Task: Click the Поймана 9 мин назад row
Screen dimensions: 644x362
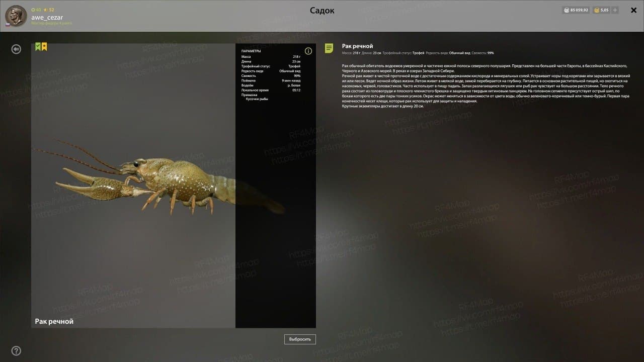Action: pos(271,80)
